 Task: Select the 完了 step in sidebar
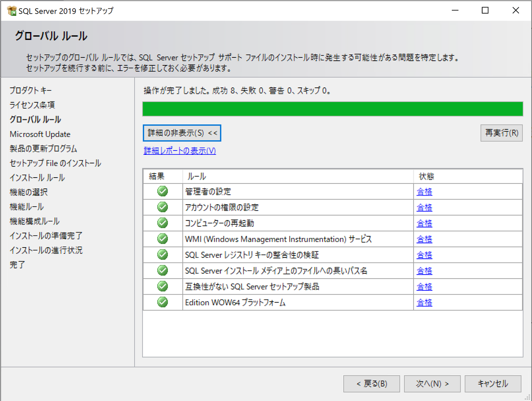[17, 265]
